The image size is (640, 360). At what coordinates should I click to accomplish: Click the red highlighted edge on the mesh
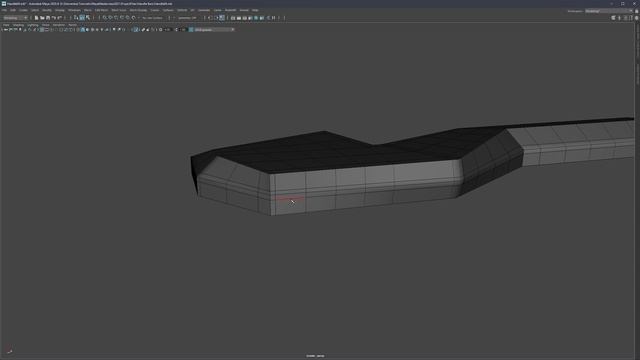coord(289,198)
